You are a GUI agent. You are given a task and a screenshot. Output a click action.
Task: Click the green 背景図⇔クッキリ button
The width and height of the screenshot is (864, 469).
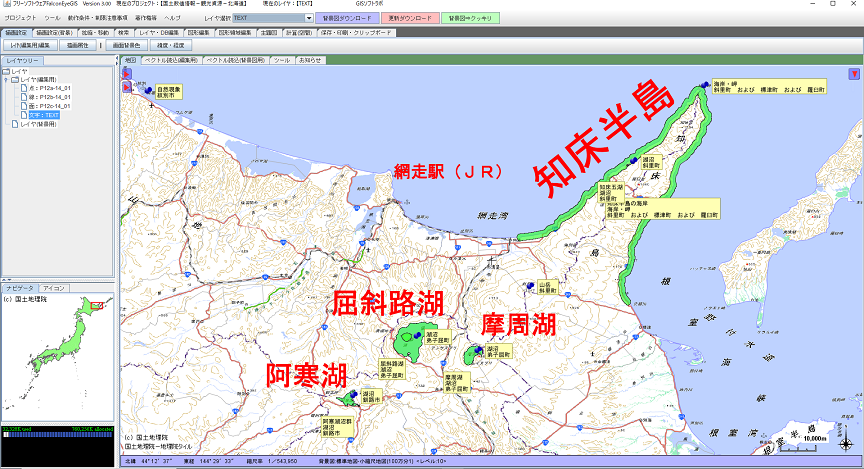click(470, 18)
